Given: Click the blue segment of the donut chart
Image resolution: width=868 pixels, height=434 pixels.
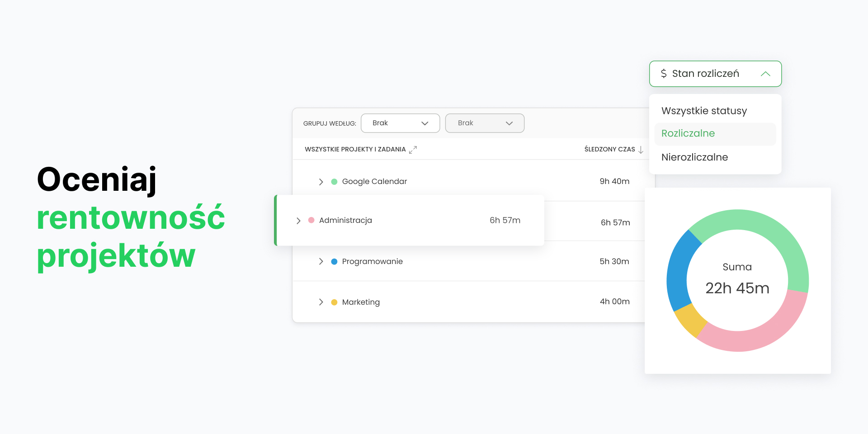Looking at the screenshot, I should click(678, 271).
